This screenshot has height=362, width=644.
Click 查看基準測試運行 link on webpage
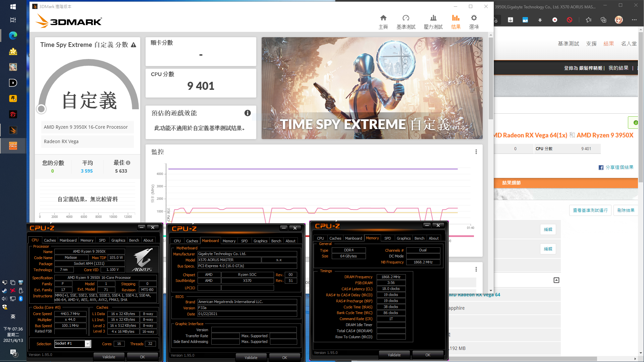[590, 210]
